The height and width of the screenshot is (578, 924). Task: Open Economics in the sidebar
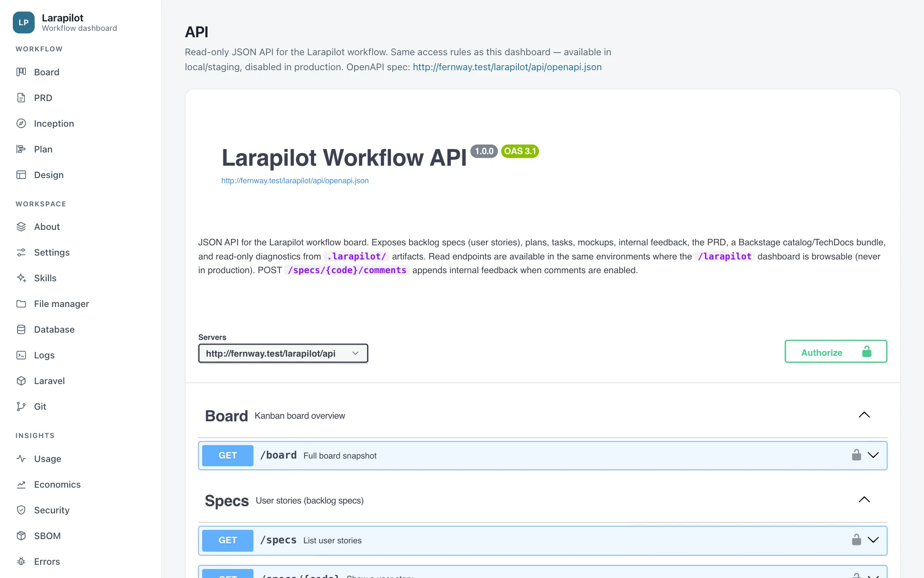(x=57, y=484)
